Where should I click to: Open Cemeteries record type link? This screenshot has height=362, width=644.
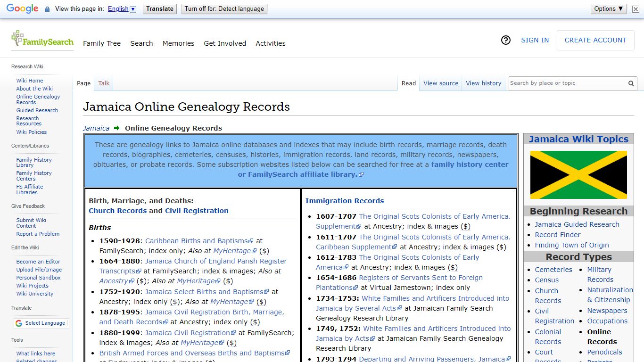point(553,270)
